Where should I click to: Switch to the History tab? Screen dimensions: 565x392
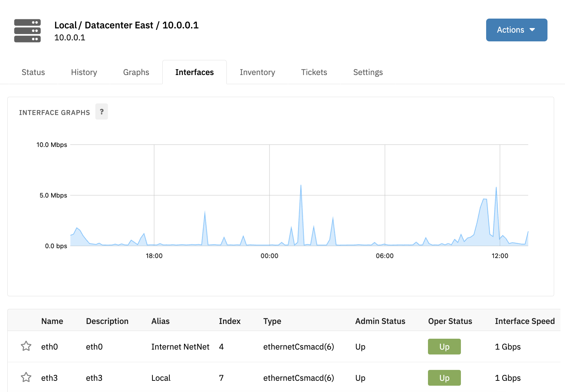(84, 72)
